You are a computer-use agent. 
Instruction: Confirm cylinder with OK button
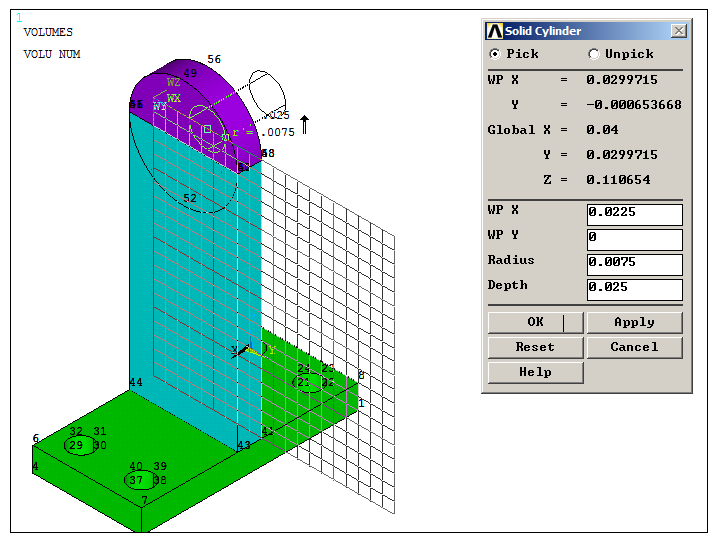tap(535, 322)
